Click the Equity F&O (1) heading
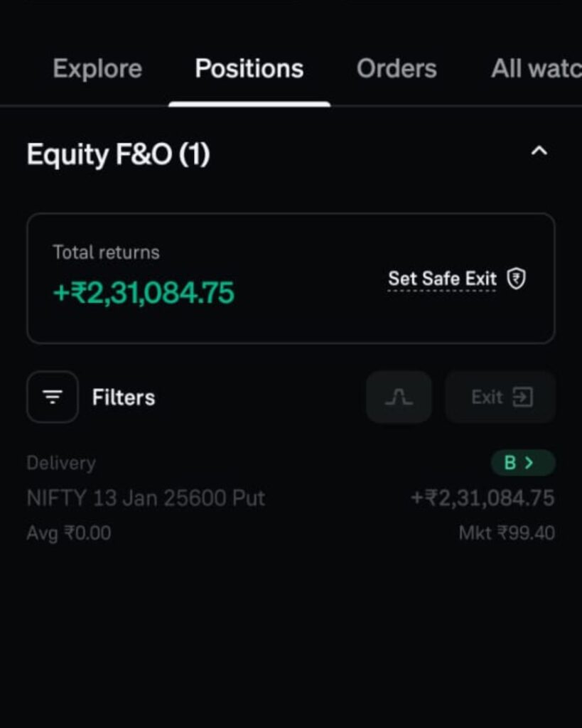582x728 pixels. [x=118, y=154]
